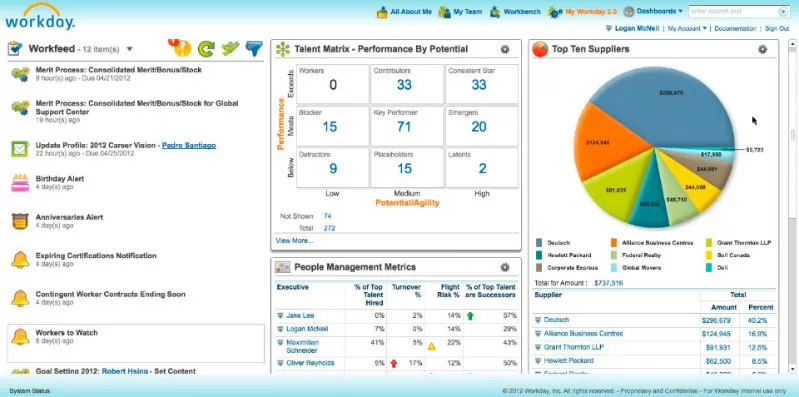Open the Workfeed blue filter icon
The image size is (799, 397).
pyautogui.click(x=254, y=48)
